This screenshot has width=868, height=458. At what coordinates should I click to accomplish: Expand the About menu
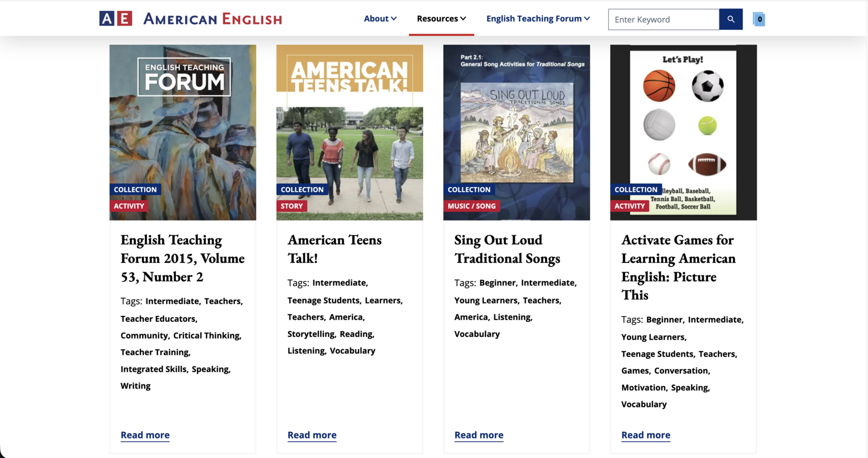(x=380, y=18)
